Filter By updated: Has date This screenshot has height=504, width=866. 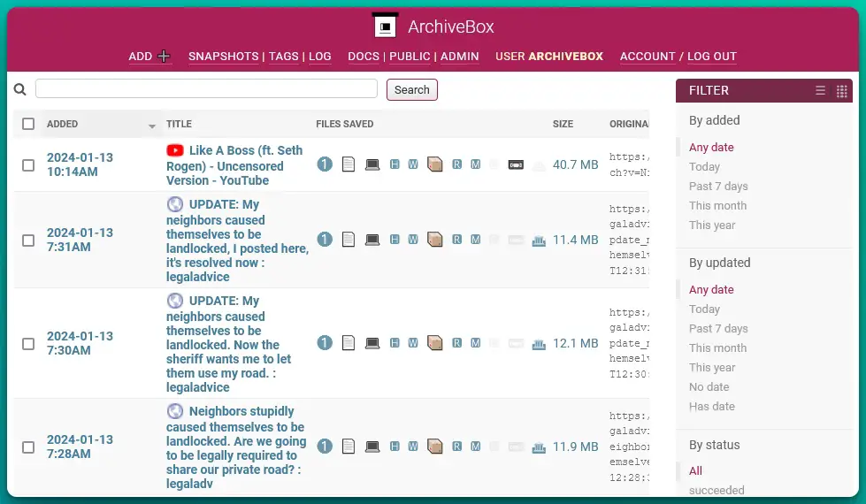[x=711, y=406]
